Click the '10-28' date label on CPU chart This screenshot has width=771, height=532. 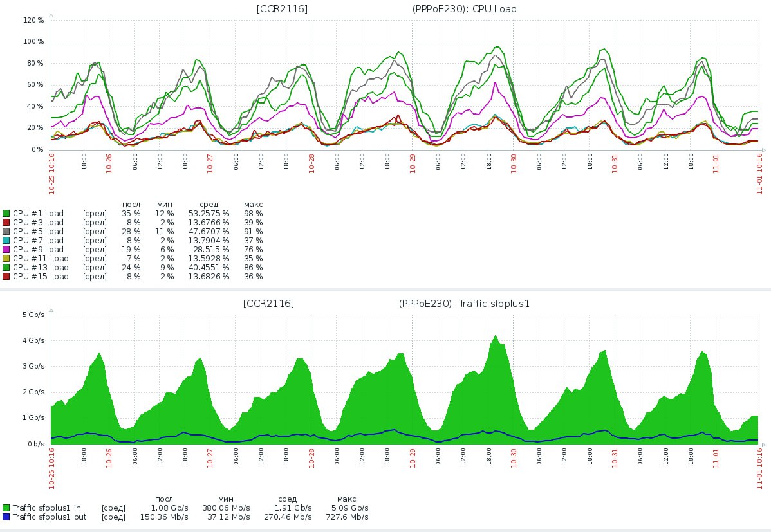(311, 164)
